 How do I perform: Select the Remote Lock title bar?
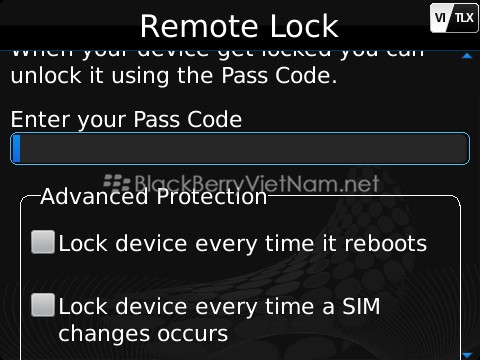coord(239,26)
